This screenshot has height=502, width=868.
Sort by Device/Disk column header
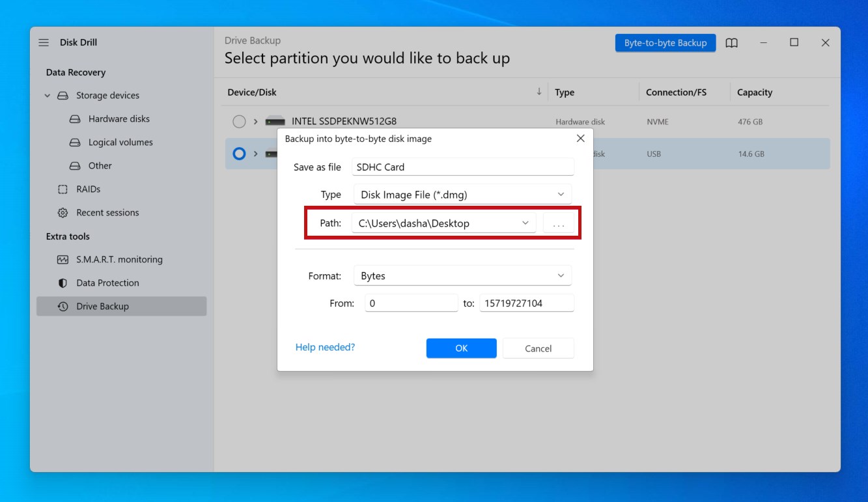[x=252, y=92]
